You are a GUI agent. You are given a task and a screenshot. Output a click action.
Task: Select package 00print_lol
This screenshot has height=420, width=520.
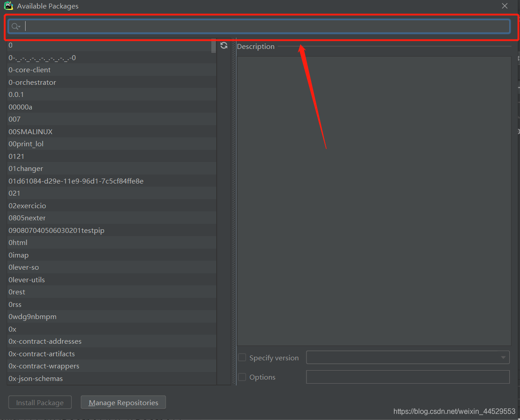[112, 144]
